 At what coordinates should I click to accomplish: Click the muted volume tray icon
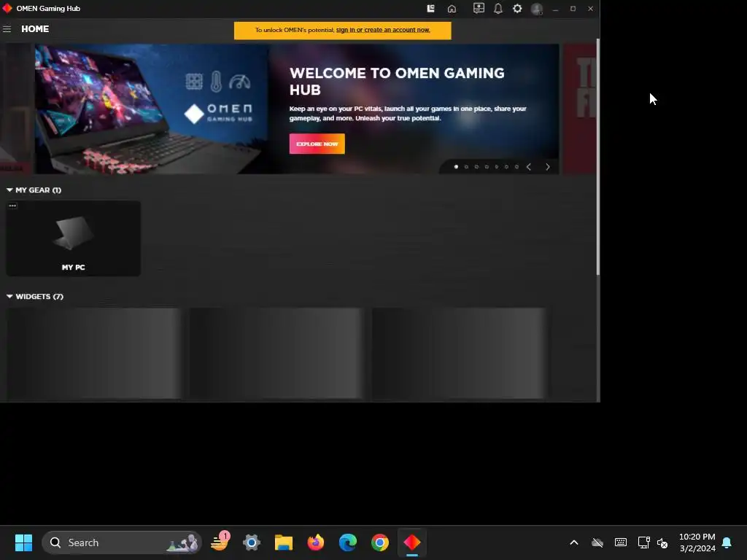point(662,542)
